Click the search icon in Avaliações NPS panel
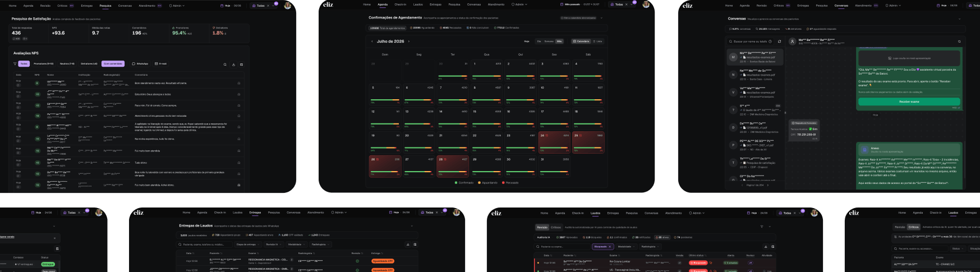 tap(226, 64)
